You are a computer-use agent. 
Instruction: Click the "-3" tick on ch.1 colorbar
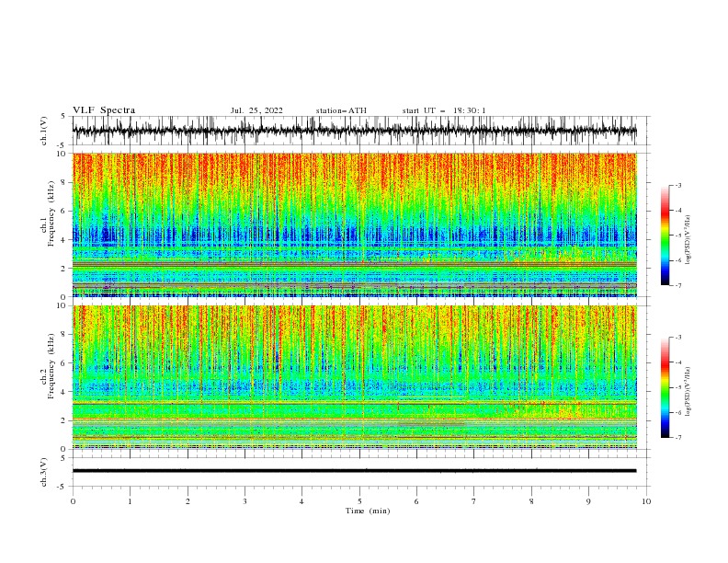tap(677, 185)
